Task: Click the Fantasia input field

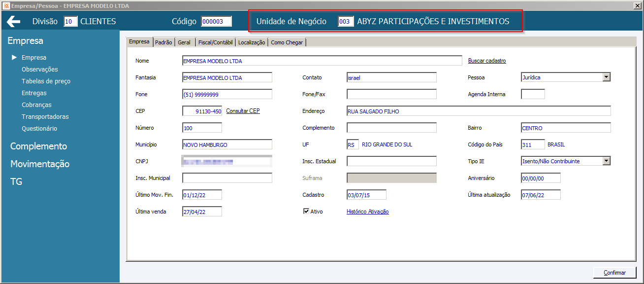Action: coord(227,77)
